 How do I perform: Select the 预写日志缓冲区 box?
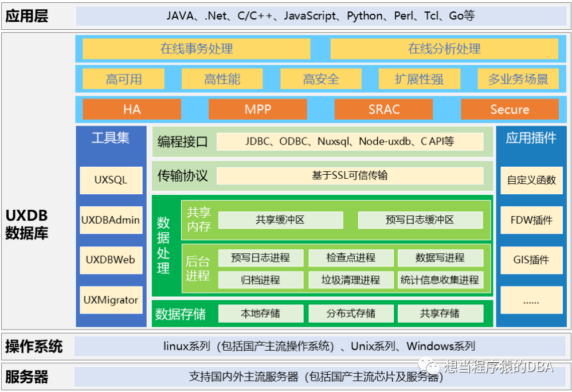point(420,220)
